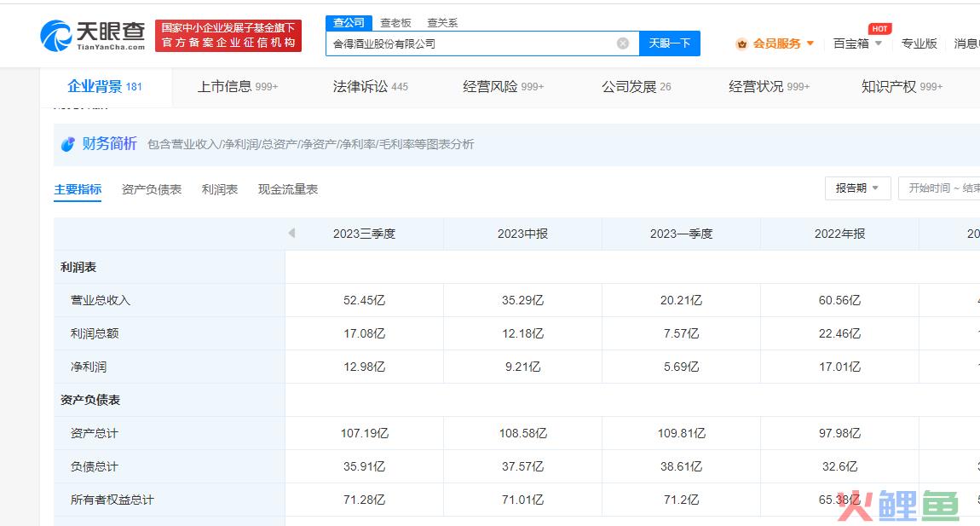Click the 12.98亿 net profit cell
980x526 pixels.
[365, 367]
